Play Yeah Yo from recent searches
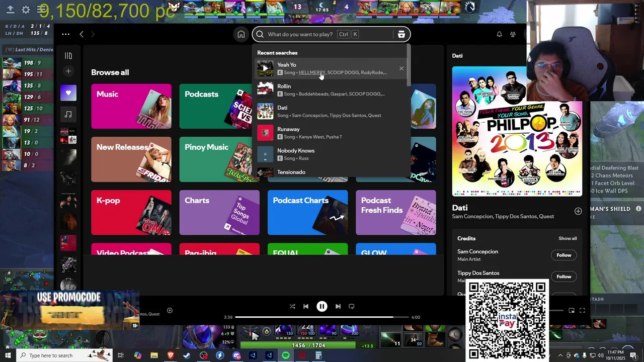This screenshot has width=644, height=362. pos(265,68)
